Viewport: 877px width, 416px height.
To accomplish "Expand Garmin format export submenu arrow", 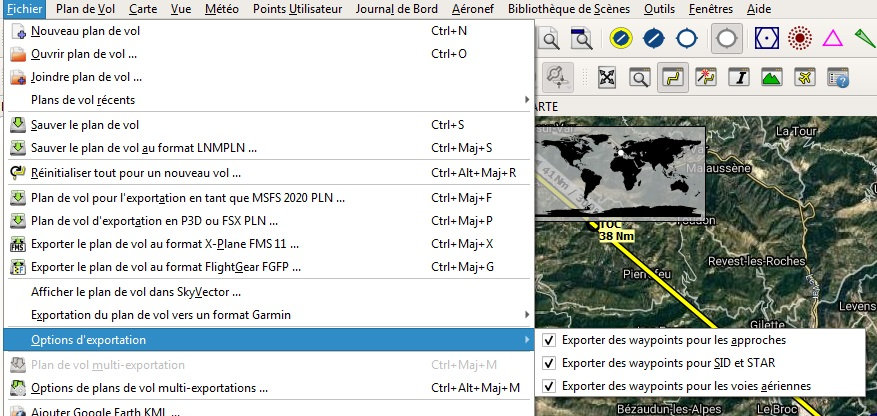I will (526, 315).
